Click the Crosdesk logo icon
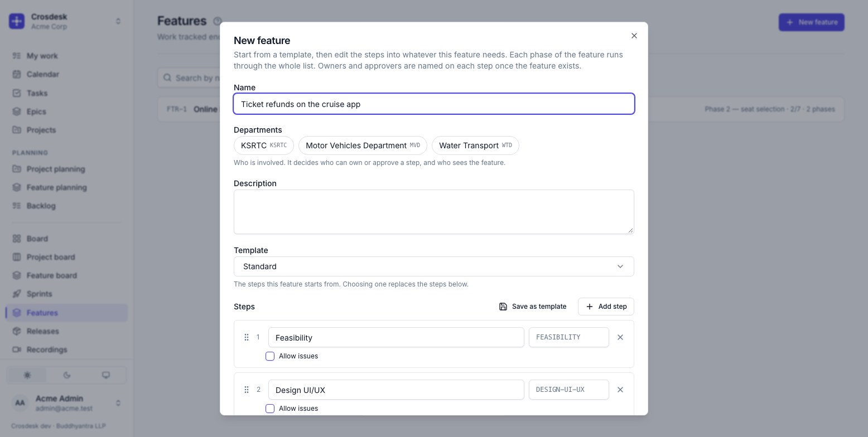 [17, 21]
